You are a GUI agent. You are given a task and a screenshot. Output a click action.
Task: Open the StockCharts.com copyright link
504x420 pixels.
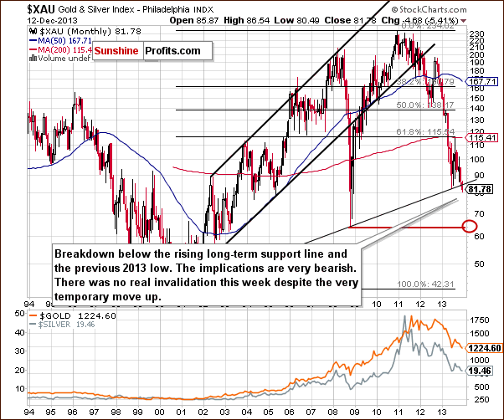click(429, 10)
